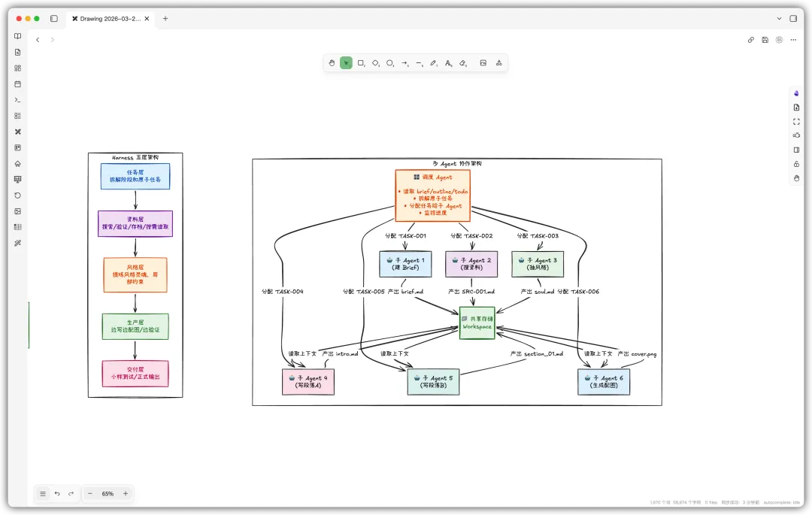
Task: Select the Arrow drawing tool
Action: [404, 63]
